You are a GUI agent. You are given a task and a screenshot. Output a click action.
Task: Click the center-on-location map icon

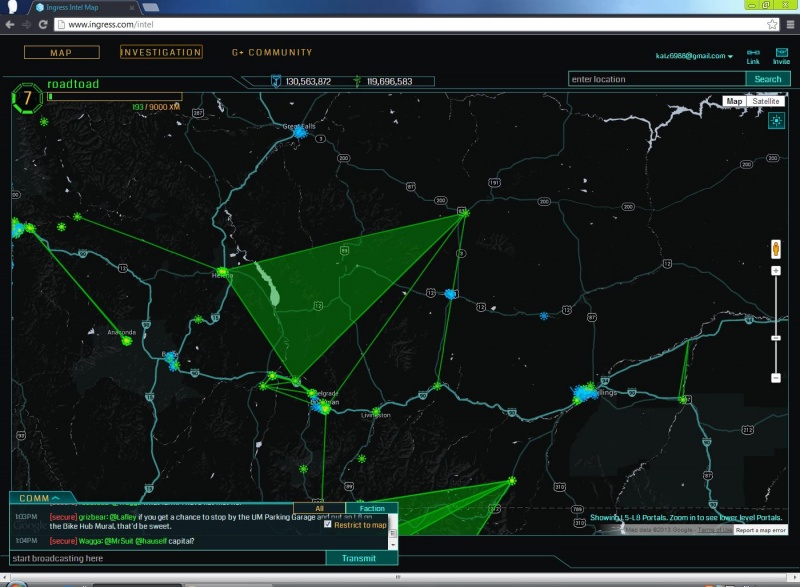[776, 121]
